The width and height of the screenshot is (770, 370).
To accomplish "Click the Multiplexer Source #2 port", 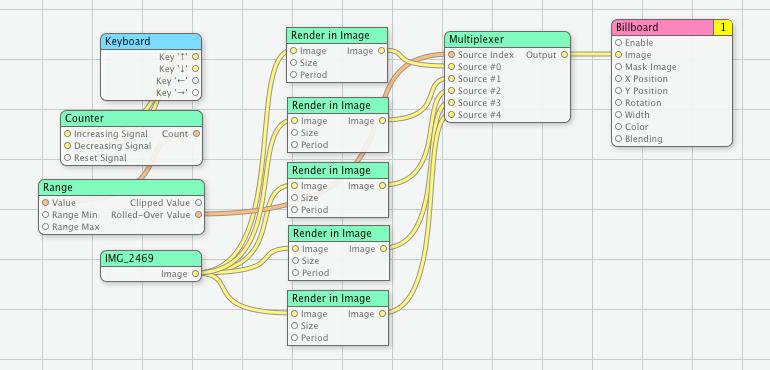I will 451,91.
